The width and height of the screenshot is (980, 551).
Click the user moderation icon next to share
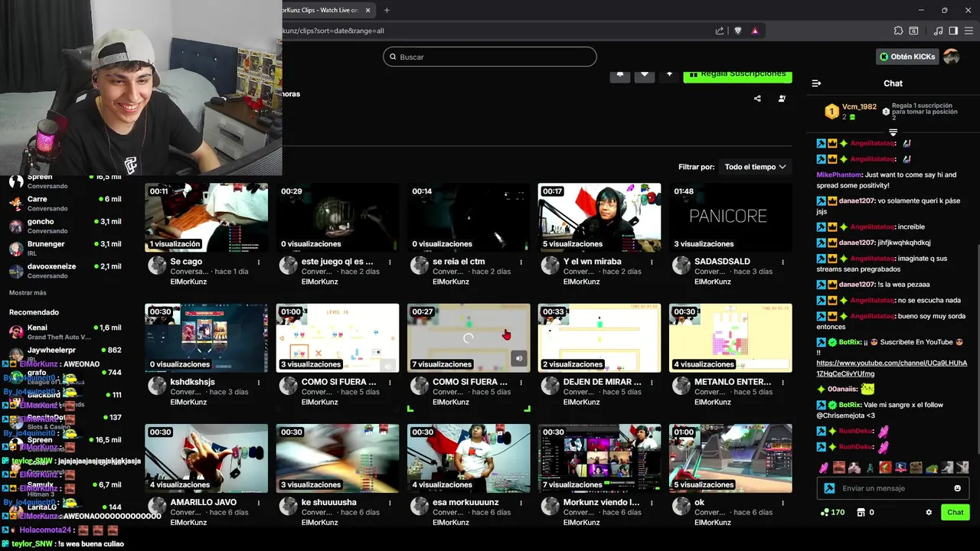coord(782,99)
